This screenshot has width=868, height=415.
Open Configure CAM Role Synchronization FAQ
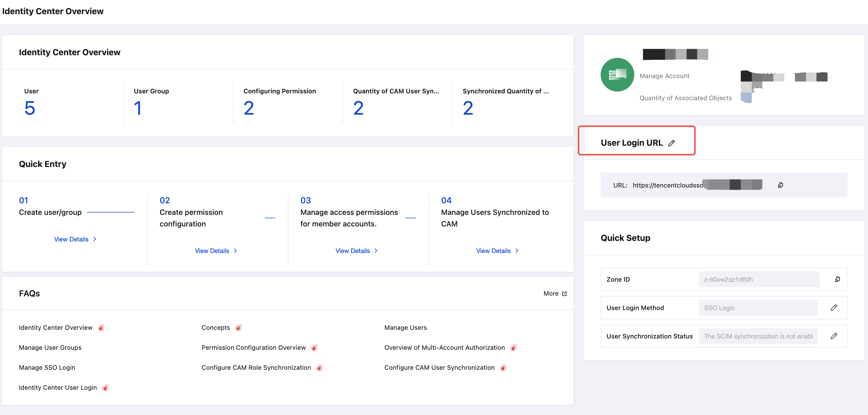pos(256,367)
